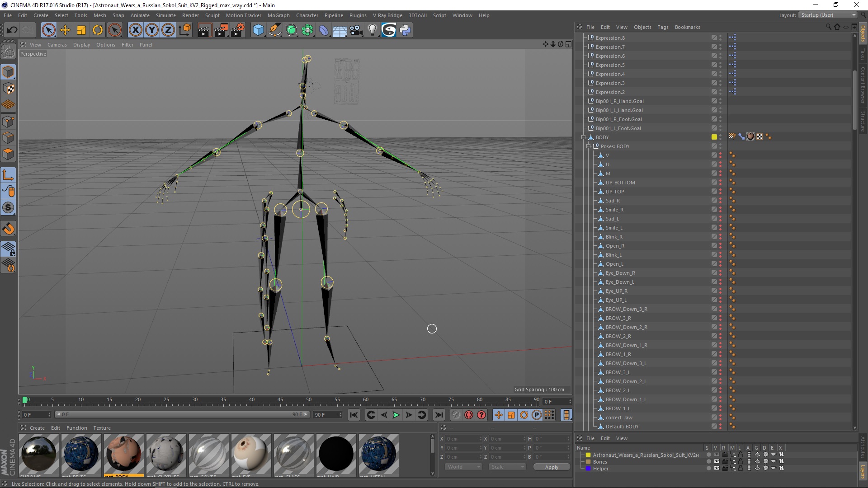Image resolution: width=868 pixels, height=488 pixels.
Task: Switch to Texture mode icon
Action: [x=8, y=89]
